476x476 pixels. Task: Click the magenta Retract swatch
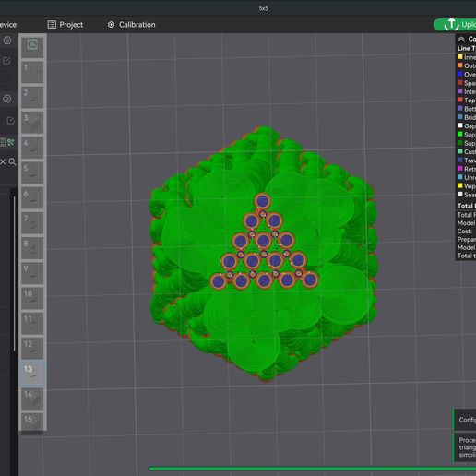pos(460,169)
